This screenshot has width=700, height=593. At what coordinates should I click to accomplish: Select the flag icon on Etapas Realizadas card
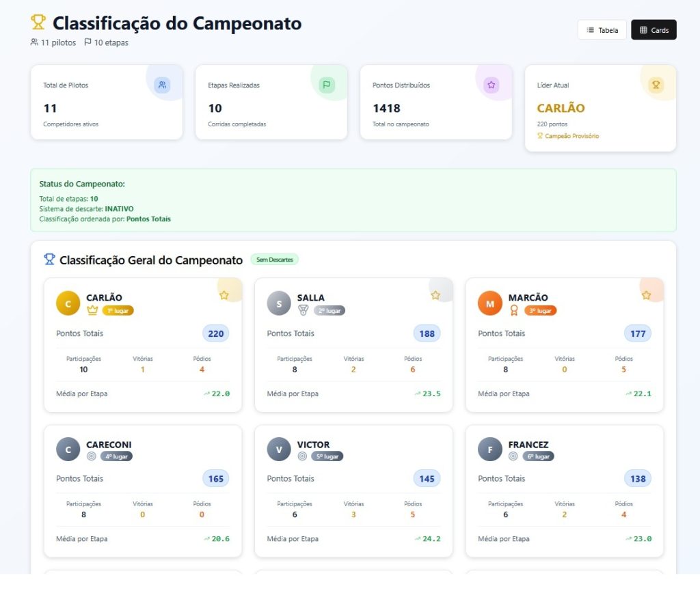click(327, 84)
